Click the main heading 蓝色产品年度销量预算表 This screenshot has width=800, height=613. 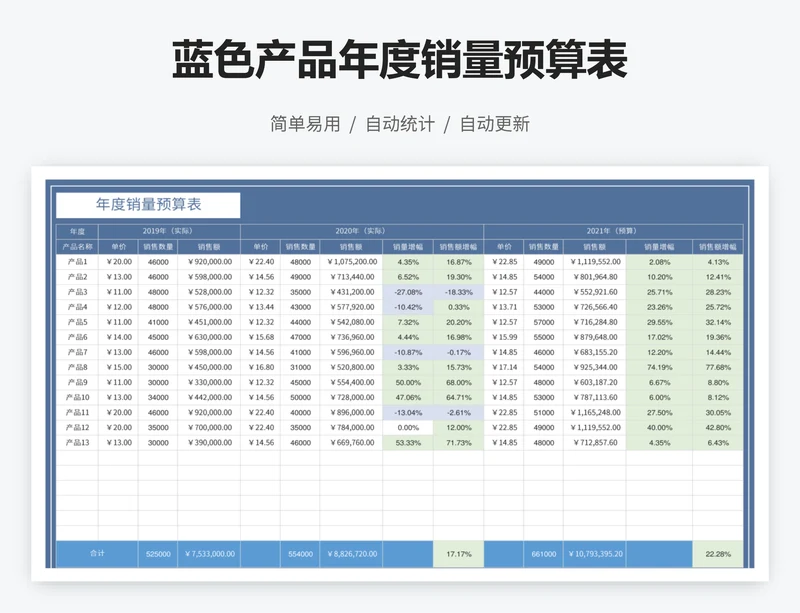point(399,60)
